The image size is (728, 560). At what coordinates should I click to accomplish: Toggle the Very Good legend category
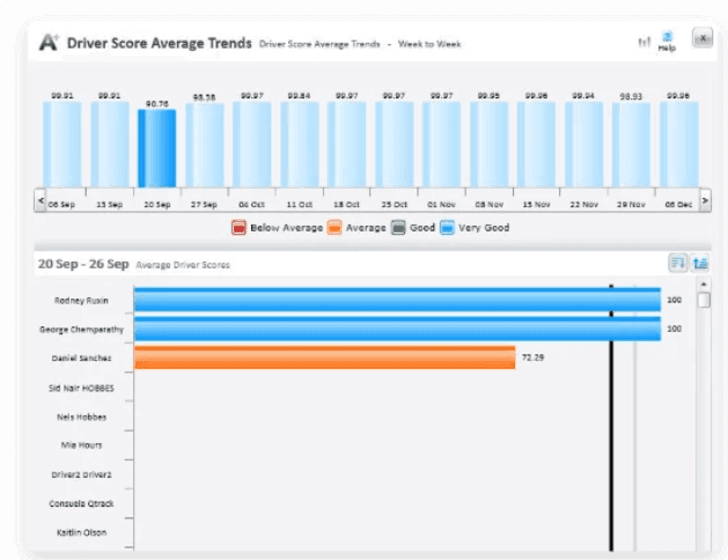[448, 227]
